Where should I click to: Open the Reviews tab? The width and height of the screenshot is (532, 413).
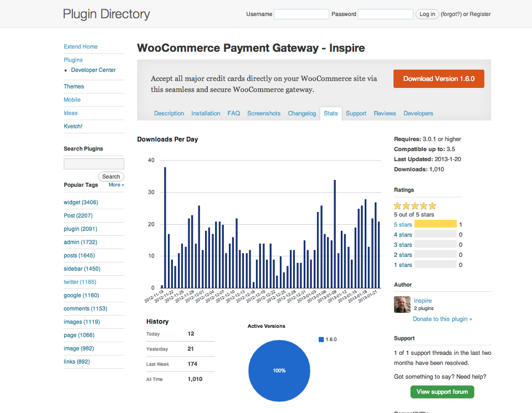click(x=385, y=113)
